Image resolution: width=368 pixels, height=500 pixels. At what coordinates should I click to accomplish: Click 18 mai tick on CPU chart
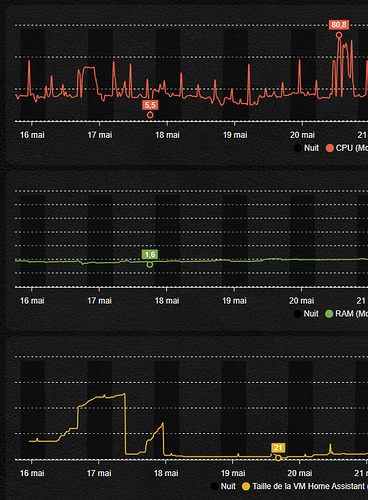click(167, 135)
